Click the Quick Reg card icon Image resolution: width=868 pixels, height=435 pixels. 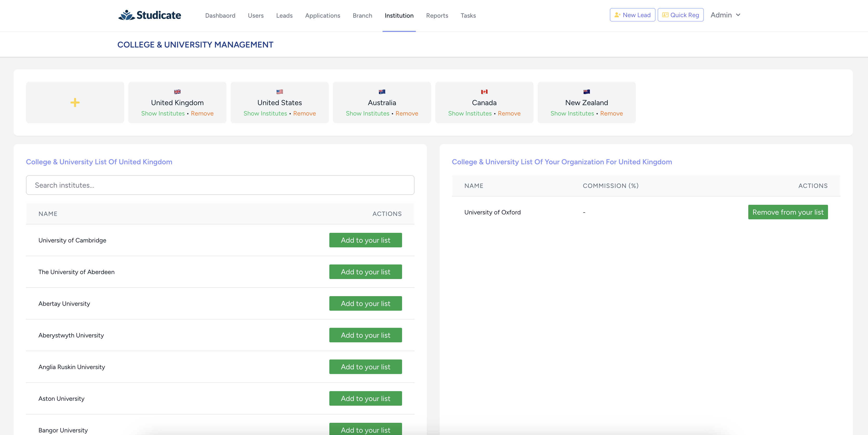point(665,15)
